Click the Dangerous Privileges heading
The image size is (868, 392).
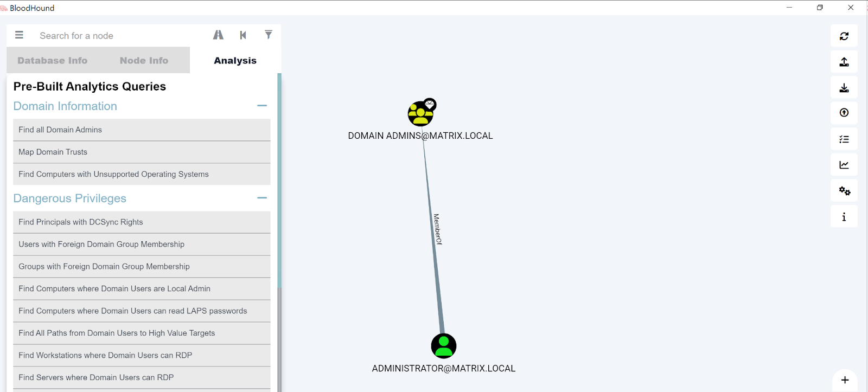pyautogui.click(x=70, y=198)
